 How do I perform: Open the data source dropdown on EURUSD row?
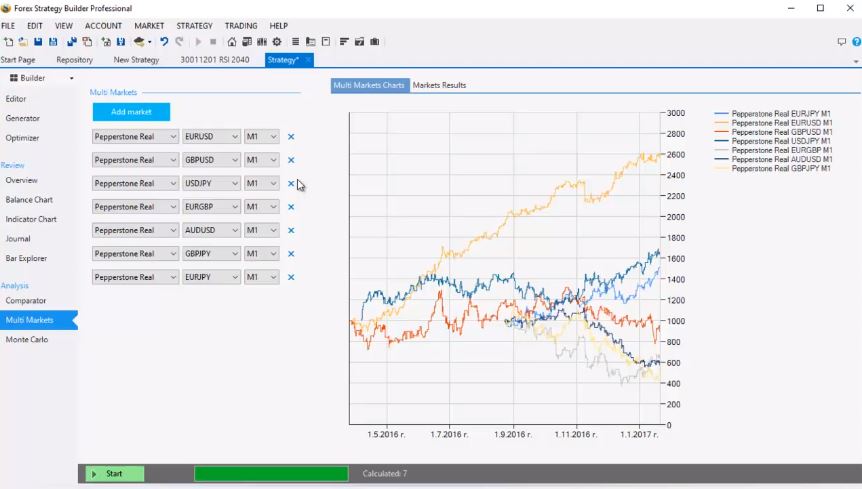coord(135,137)
